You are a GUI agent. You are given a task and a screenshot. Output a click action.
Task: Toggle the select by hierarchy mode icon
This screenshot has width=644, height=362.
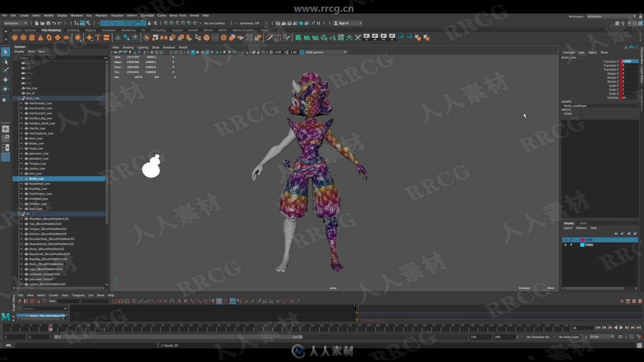[x=76, y=23]
